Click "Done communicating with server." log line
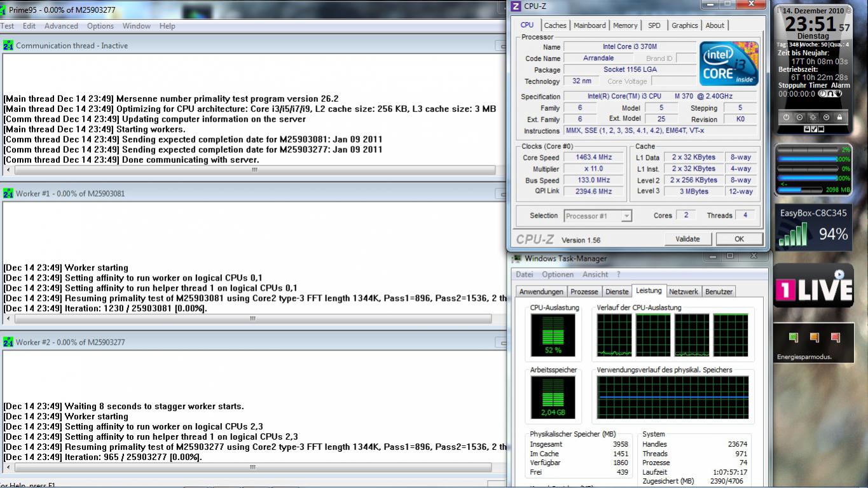This screenshot has height=488, width=868. [132, 160]
